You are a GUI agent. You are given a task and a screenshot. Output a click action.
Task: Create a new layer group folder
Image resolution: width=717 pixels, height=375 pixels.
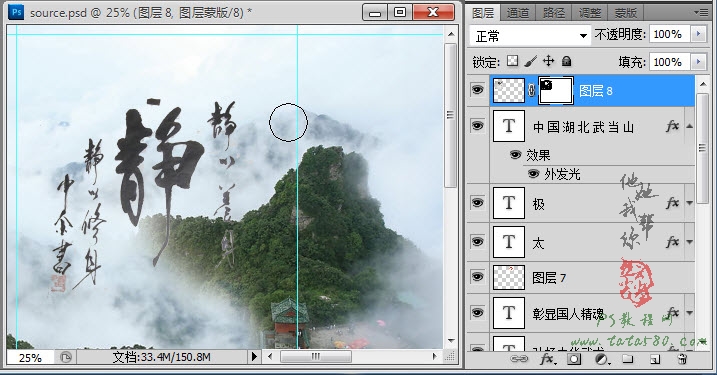[x=628, y=359]
